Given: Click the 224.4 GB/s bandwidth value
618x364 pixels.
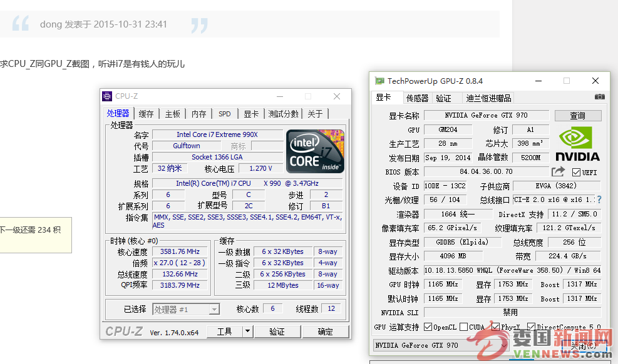Looking at the screenshot, I should point(567,256).
